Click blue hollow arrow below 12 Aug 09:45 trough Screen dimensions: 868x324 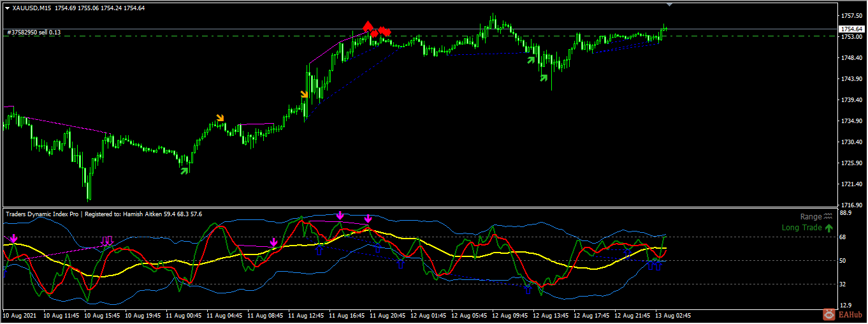pyautogui.click(x=528, y=290)
